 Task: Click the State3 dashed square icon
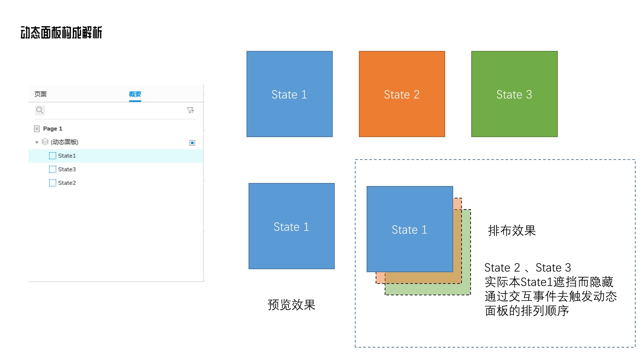coord(53,169)
